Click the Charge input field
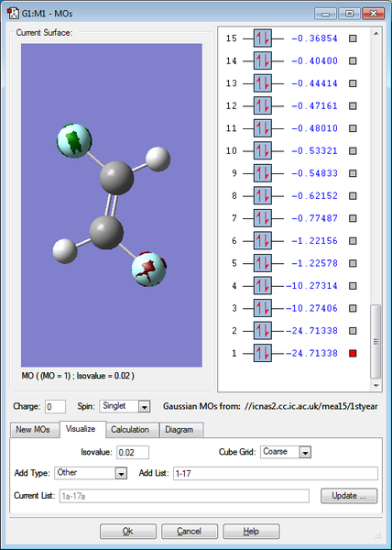Image resolution: width=392 pixels, height=550 pixels. point(55,407)
